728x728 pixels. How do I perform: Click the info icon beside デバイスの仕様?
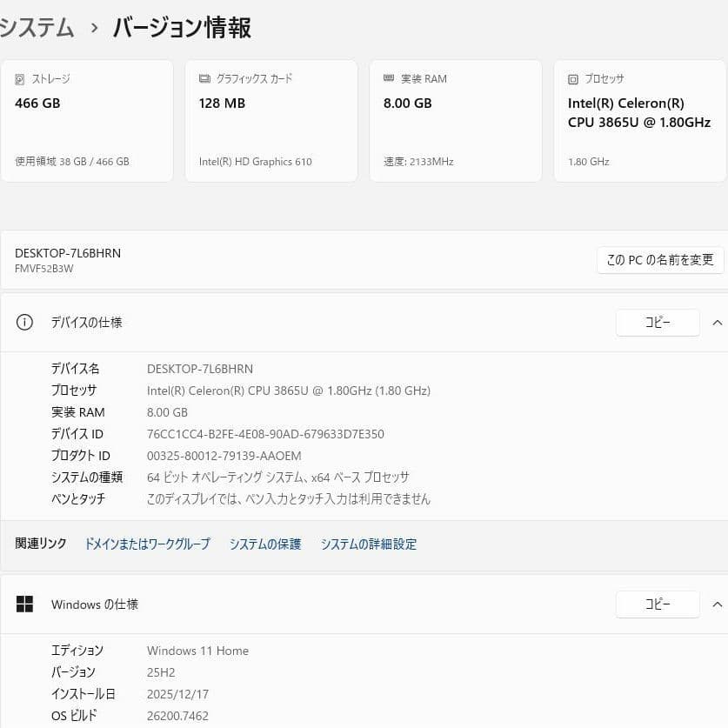[23, 322]
